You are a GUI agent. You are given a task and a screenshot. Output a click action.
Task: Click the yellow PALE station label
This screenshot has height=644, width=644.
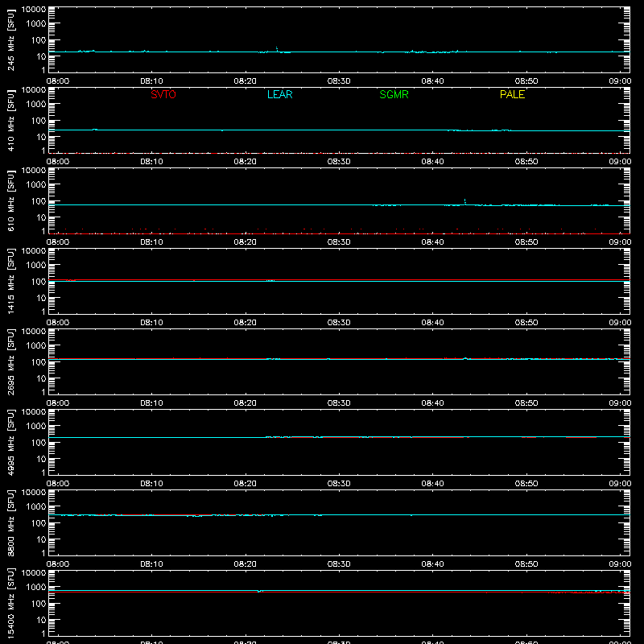tap(512, 94)
